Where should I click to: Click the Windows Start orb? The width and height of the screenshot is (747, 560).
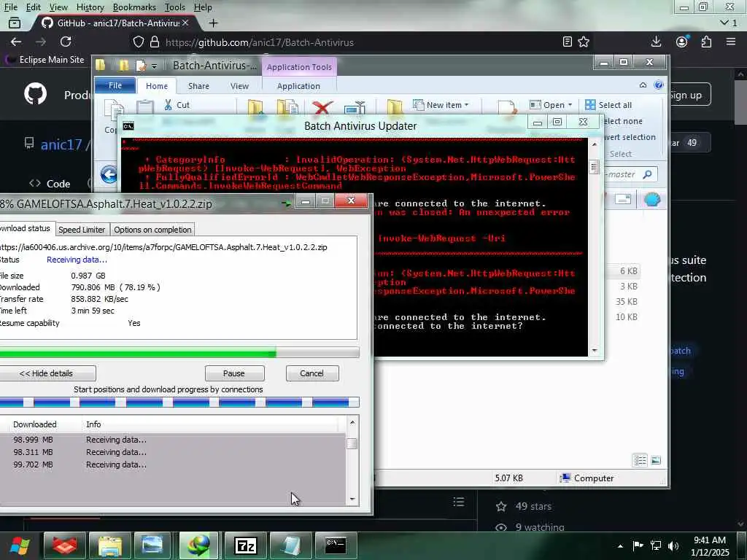(x=20, y=545)
